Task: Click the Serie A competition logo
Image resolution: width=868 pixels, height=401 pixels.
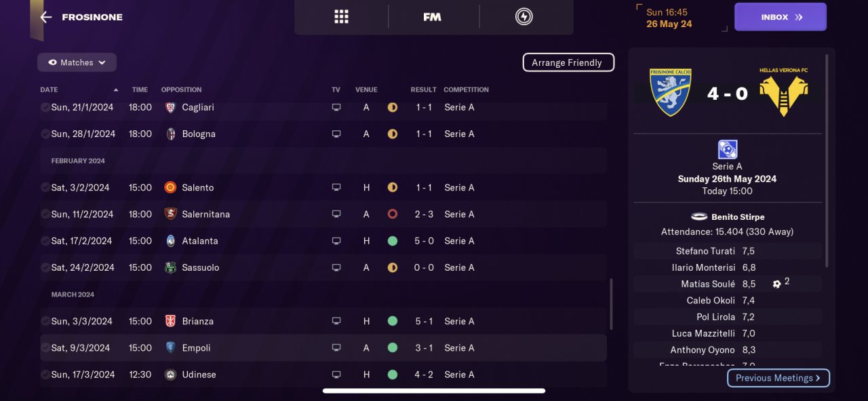Action: (x=727, y=149)
